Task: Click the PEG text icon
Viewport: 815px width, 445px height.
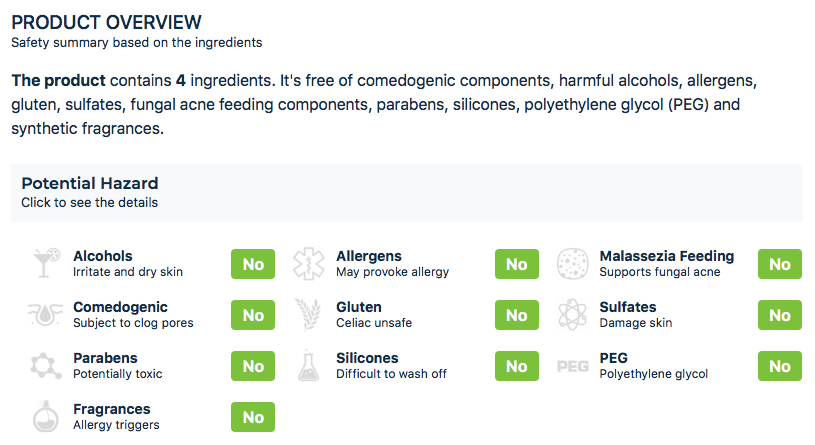Action: coord(572,366)
